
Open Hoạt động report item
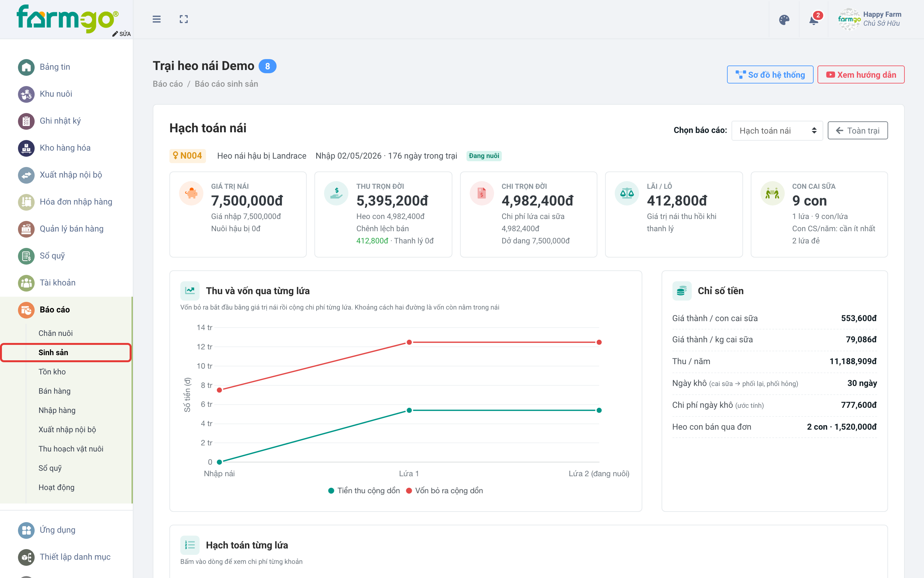(x=56, y=487)
